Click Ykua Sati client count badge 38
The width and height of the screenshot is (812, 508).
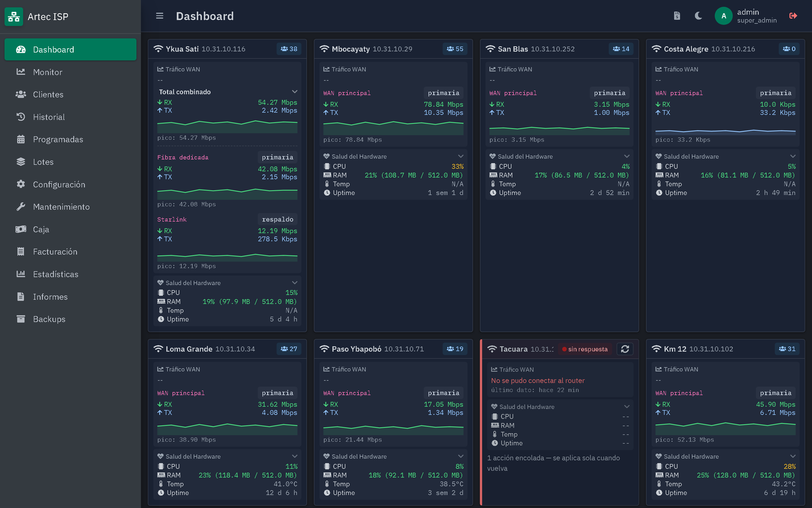pos(289,49)
